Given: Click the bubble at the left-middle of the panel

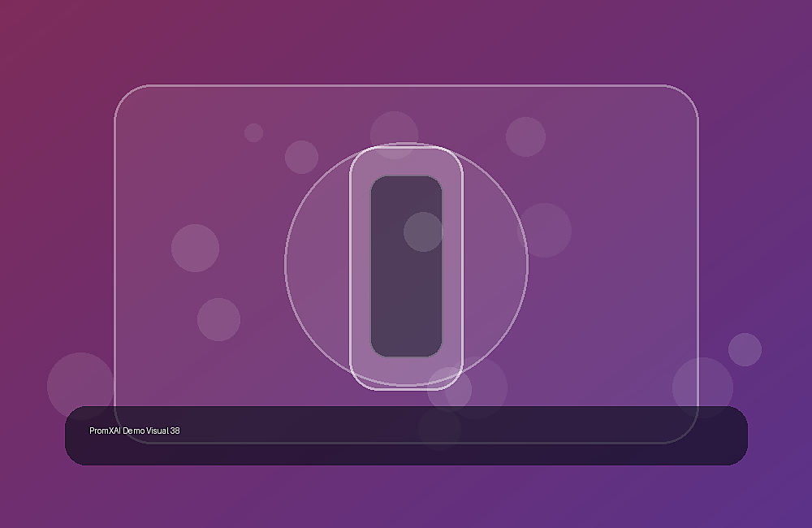Looking at the screenshot, I should tap(195, 248).
